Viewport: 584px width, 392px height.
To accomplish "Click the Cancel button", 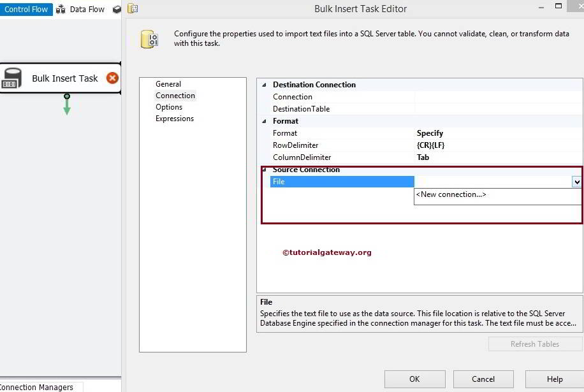I will (x=483, y=379).
